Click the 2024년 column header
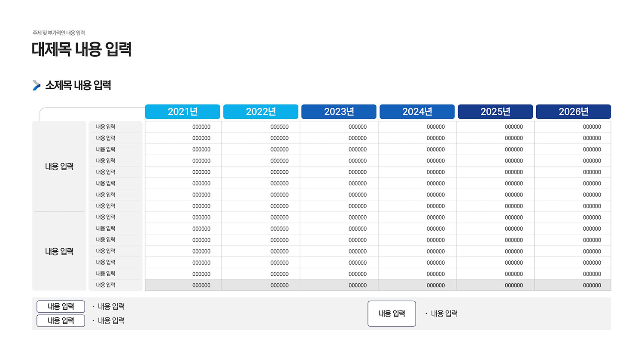Screen dimensions: 644x362 point(417,112)
